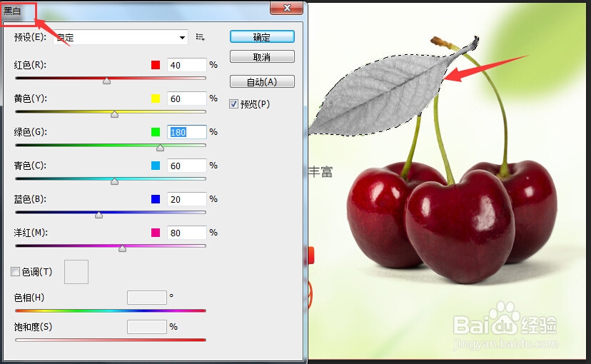This screenshot has width=591, height=364.
Task: Click the saturation slider bar
Action: coord(111,340)
